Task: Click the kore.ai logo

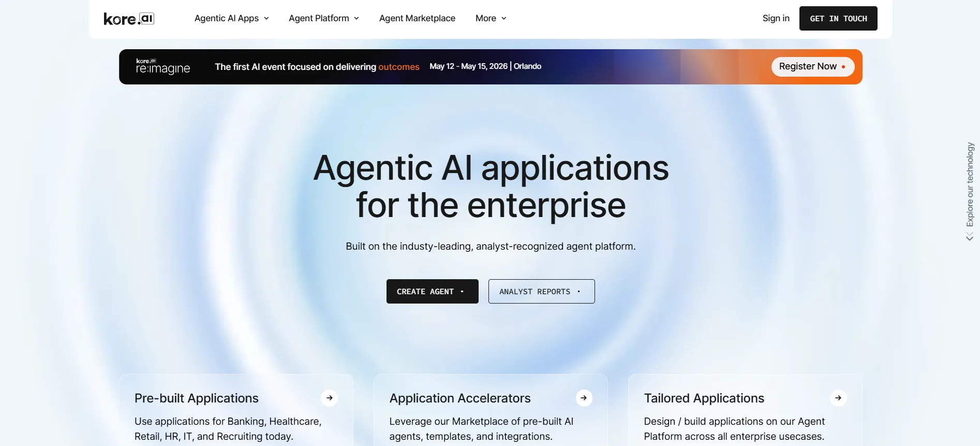Action: pos(129,19)
